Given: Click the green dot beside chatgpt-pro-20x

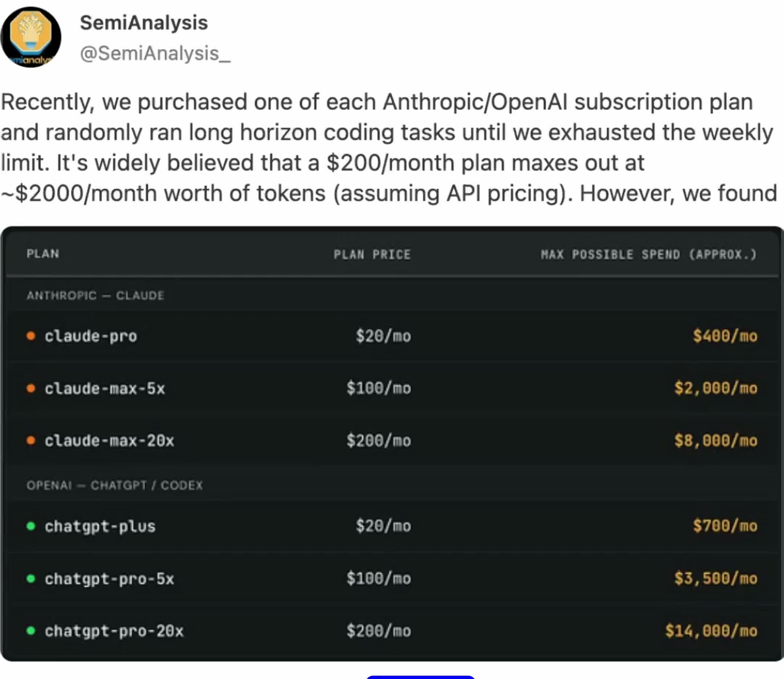Looking at the screenshot, I should [x=31, y=630].
